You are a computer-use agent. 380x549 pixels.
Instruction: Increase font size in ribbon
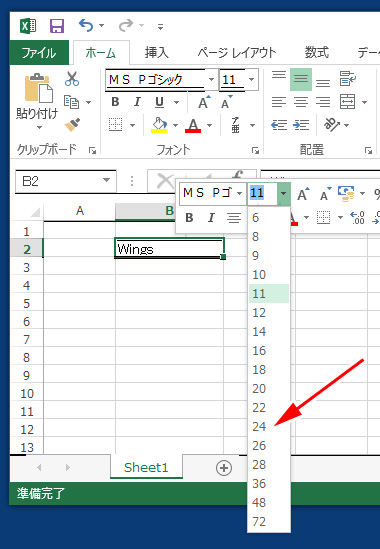[x=204, y=102]
